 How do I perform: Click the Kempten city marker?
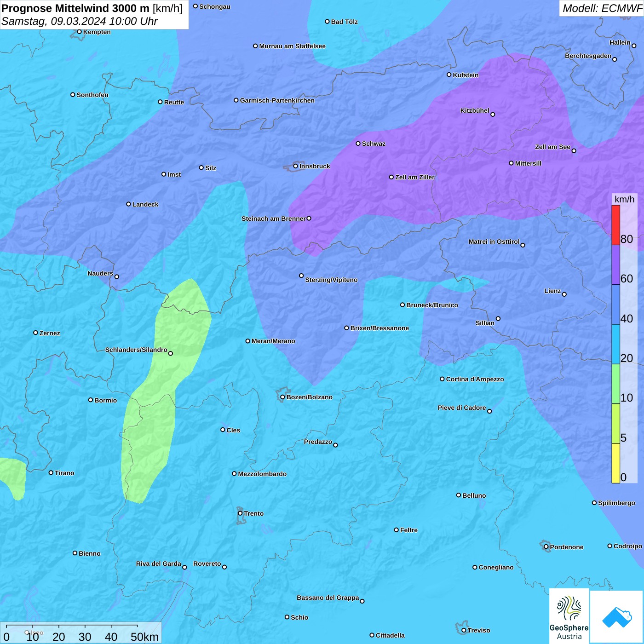click(79, 32)
